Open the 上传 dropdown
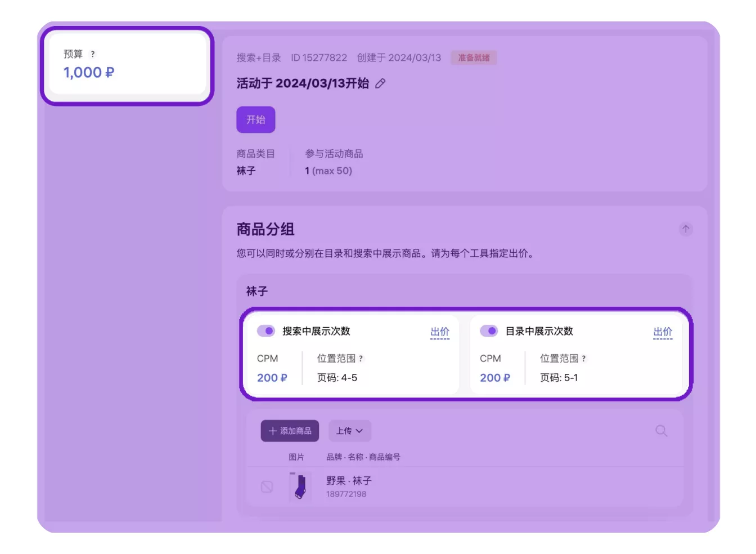Viewport: 756px width, 554px height. (349, 431)
